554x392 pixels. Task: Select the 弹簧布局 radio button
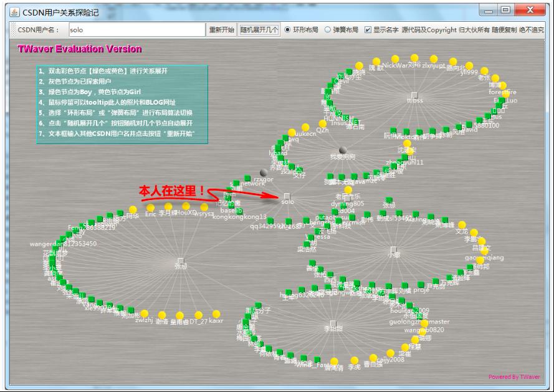[328, 30]
